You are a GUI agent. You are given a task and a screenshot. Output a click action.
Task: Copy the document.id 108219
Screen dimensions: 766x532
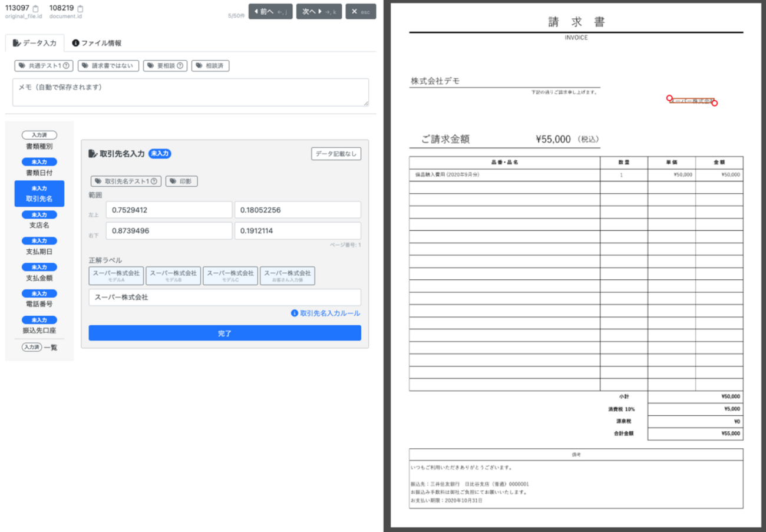click(x=80, y=9)
